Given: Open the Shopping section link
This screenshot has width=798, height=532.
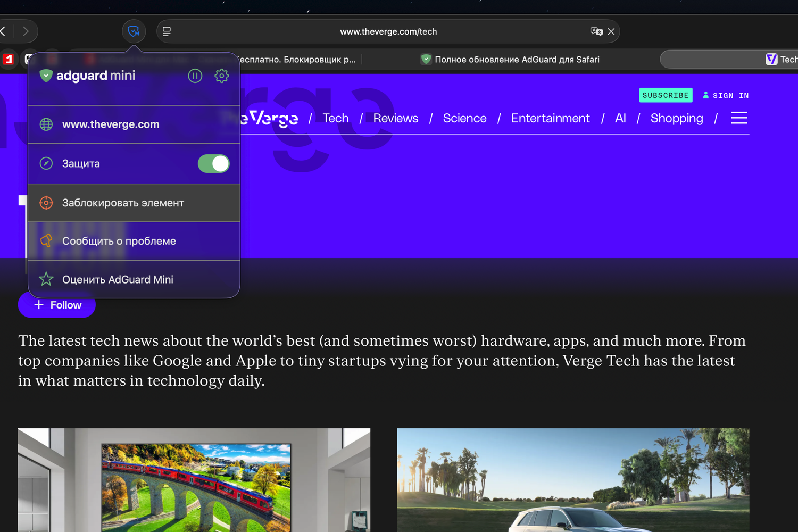Looking at the screenshot, I should tap(677, 118).
